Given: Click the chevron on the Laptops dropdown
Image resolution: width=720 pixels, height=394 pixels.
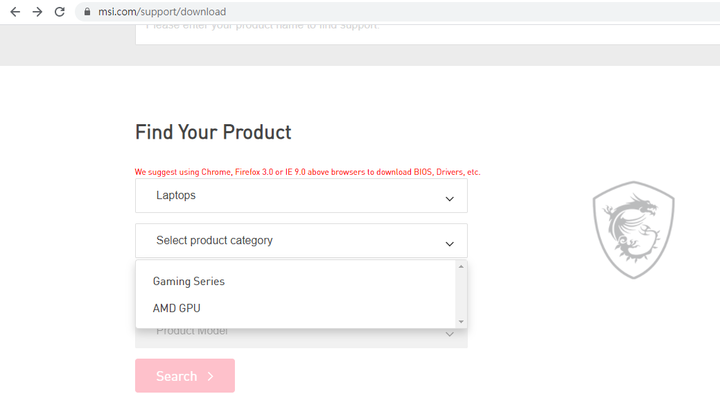Looking at the screenshot, I should click(x=450, y=199).
